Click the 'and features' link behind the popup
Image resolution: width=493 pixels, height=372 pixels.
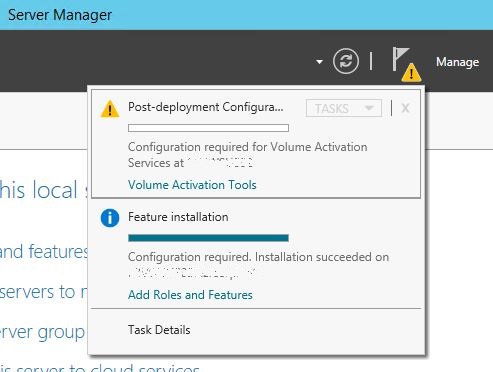click(x=44, y=251)
